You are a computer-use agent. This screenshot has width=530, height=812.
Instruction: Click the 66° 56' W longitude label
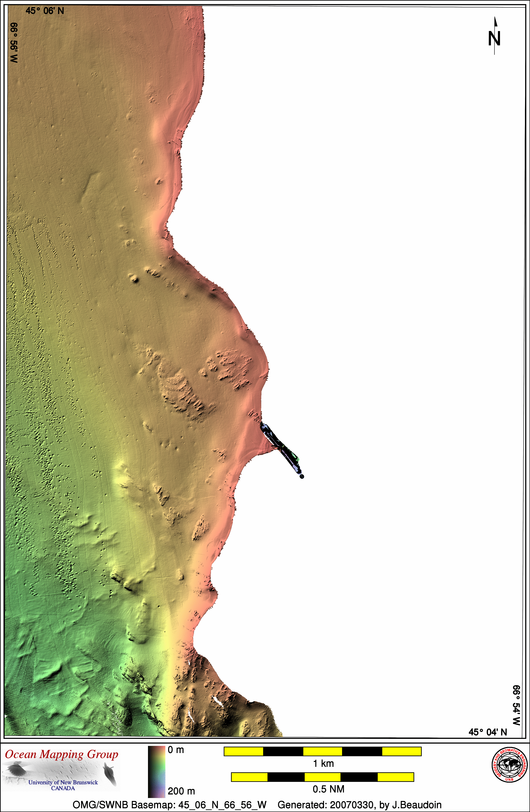(14, 43)
